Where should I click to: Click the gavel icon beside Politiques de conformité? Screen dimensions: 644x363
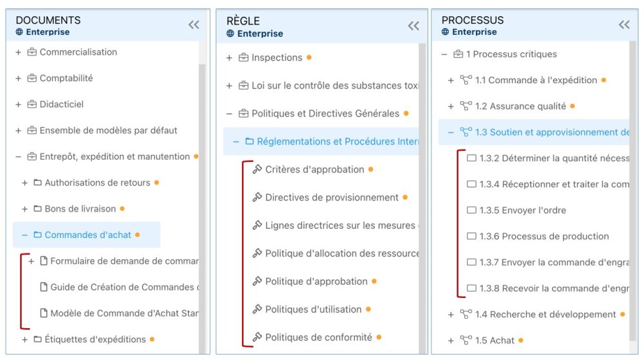point(257,337)
